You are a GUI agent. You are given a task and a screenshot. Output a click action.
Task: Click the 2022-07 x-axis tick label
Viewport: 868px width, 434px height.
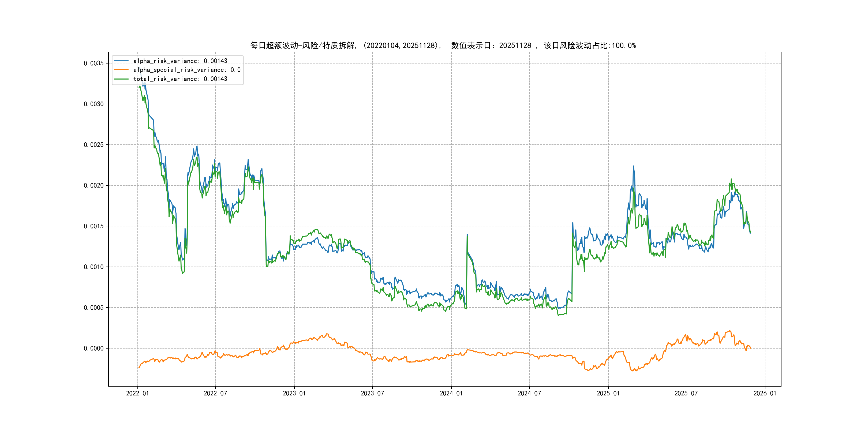click(x=215, y=393)
